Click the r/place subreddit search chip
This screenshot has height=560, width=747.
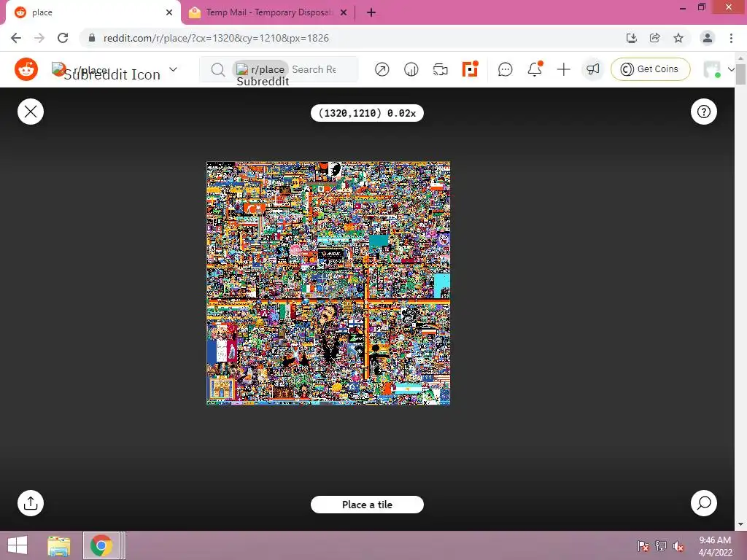point(260,69)
